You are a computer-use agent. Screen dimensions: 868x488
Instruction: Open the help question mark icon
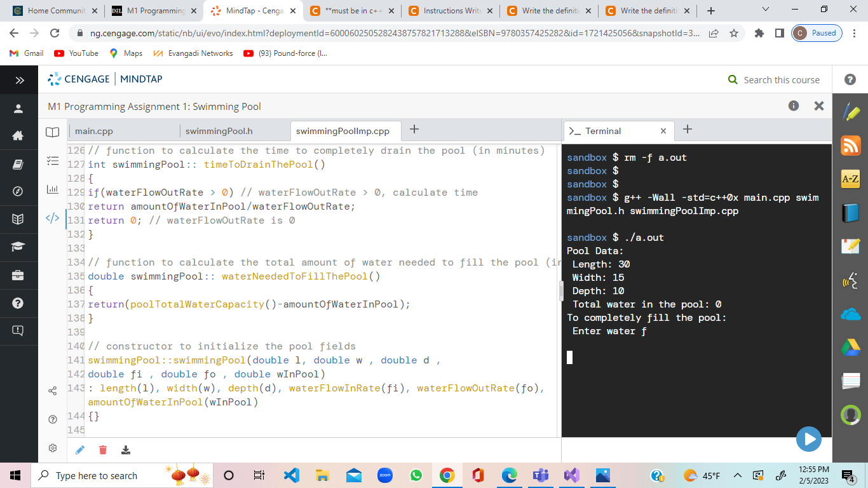[x=53, y=418]
